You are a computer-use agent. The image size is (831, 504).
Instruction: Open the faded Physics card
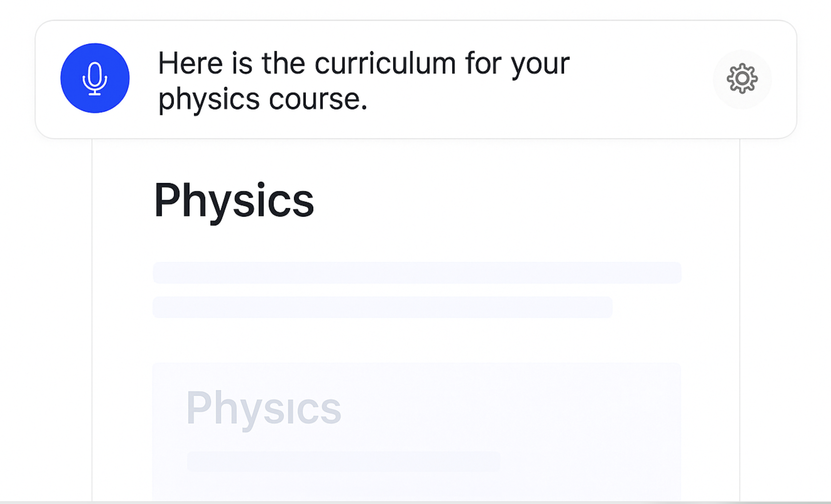417,432
